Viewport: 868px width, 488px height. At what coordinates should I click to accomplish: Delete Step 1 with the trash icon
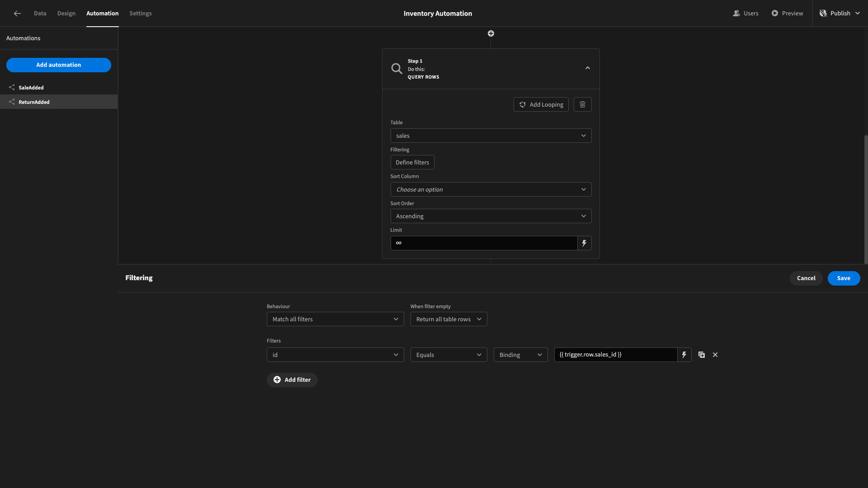pos(582,104)
